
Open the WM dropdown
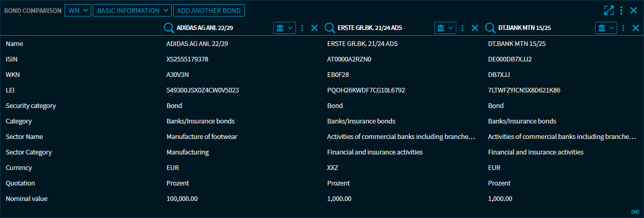click(77, 10)
